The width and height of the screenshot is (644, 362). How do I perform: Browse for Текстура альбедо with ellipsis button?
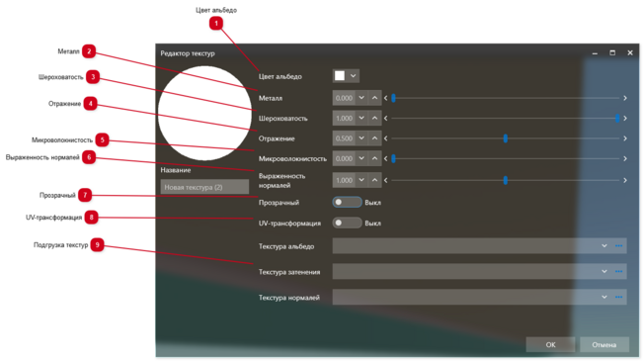[618, 246]
